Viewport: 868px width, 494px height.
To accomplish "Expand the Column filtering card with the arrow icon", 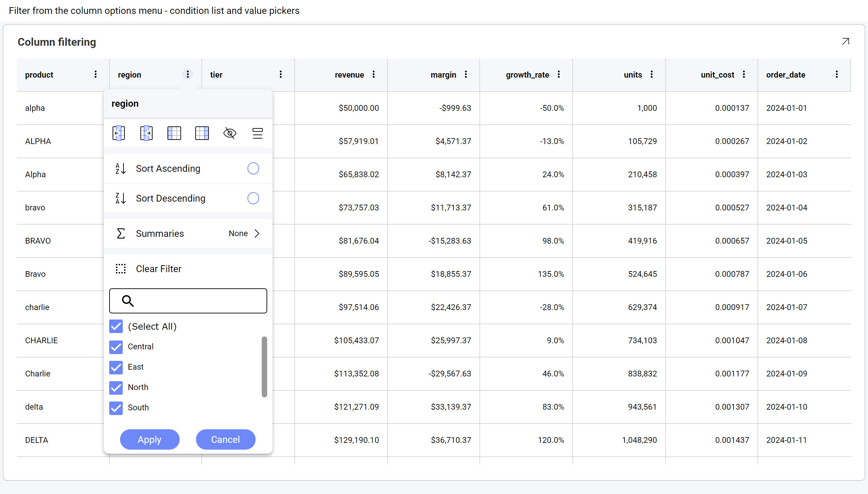I will [x=846, y=41].
